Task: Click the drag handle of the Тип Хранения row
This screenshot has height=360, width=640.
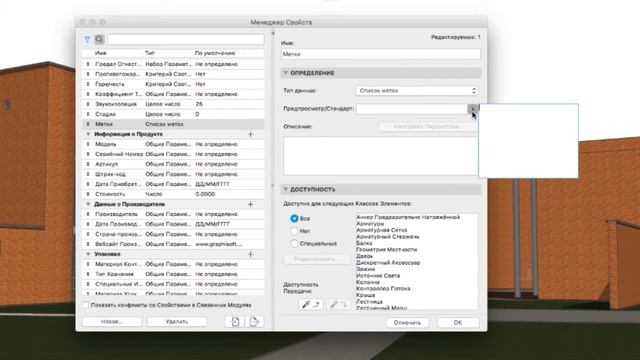Action: coord(88,274)
